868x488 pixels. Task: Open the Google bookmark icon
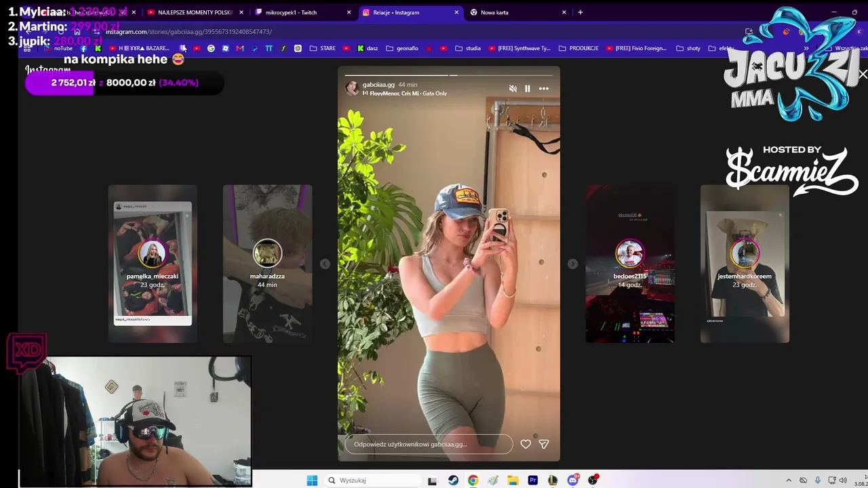[x=211, y=48]
